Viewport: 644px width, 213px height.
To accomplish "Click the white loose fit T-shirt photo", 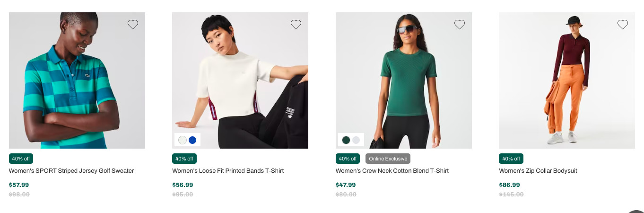I will 240,80.
